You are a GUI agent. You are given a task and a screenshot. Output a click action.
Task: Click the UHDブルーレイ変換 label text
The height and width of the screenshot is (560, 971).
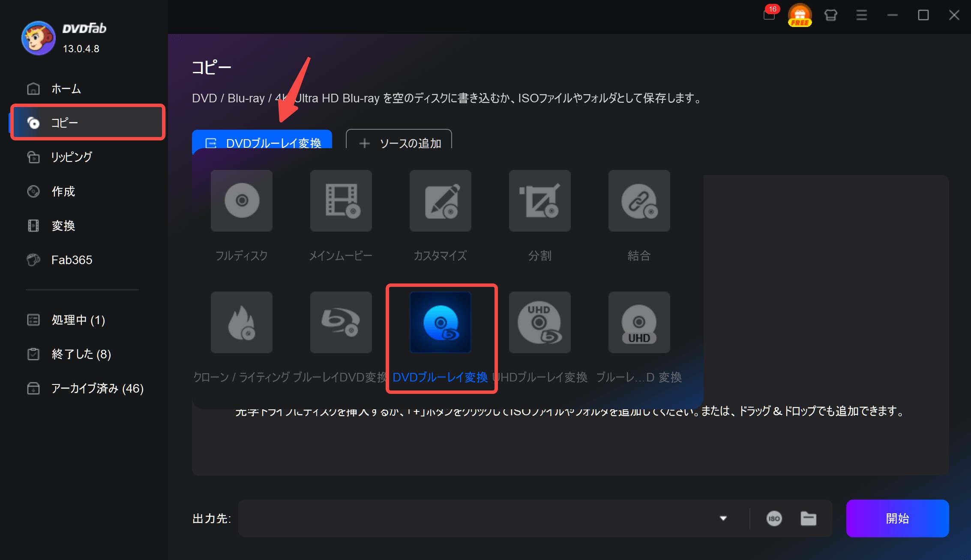point(540,377)
